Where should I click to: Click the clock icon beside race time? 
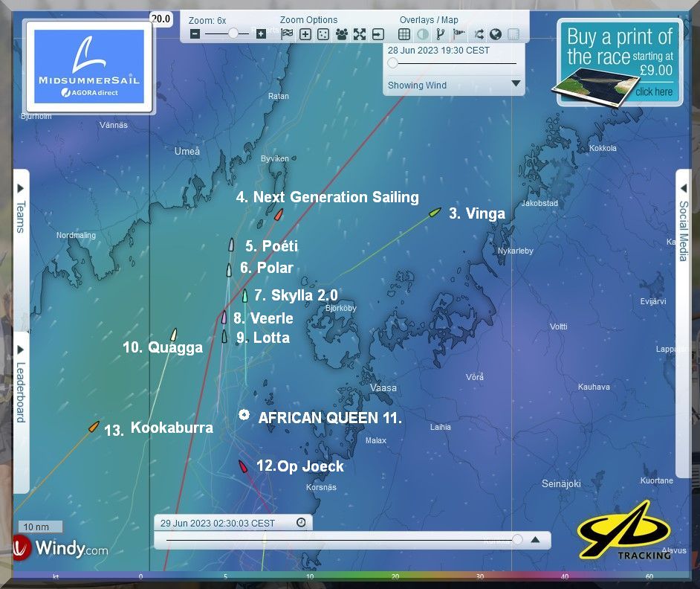301,523
